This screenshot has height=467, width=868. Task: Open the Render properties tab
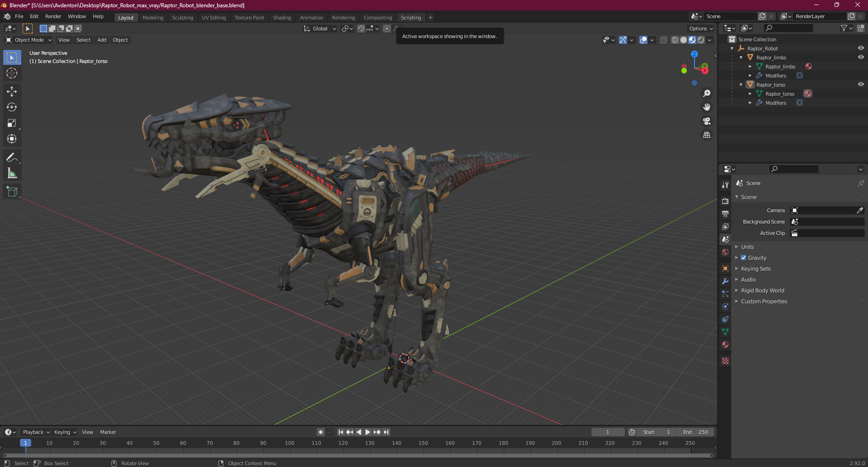coord(725,201)
